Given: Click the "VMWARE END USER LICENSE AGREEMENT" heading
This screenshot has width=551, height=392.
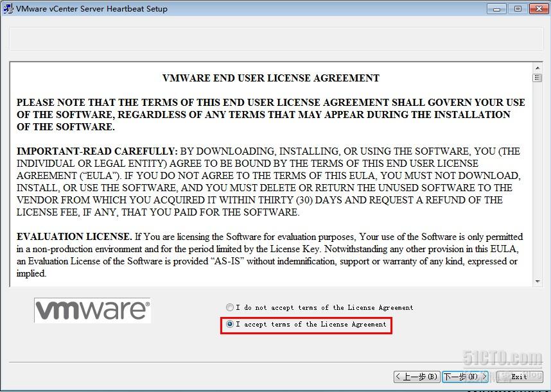Looking at the screenshot, I should pos(271,78).
